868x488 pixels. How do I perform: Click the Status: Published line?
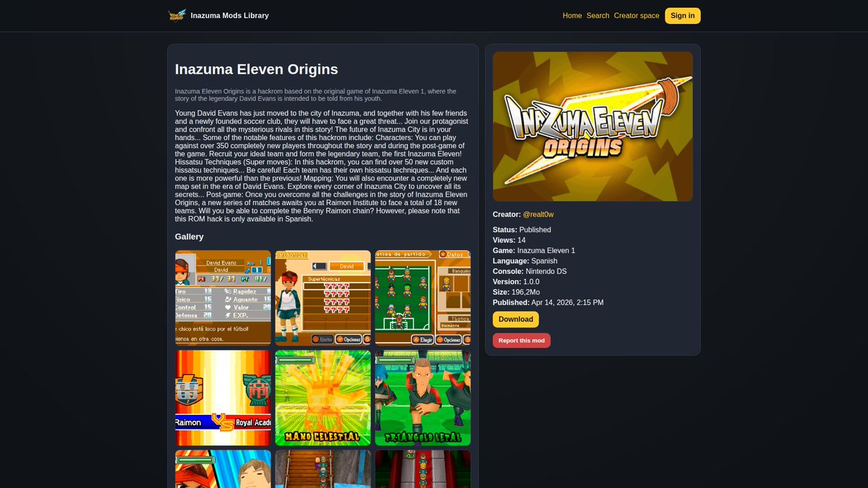point(522,230)
